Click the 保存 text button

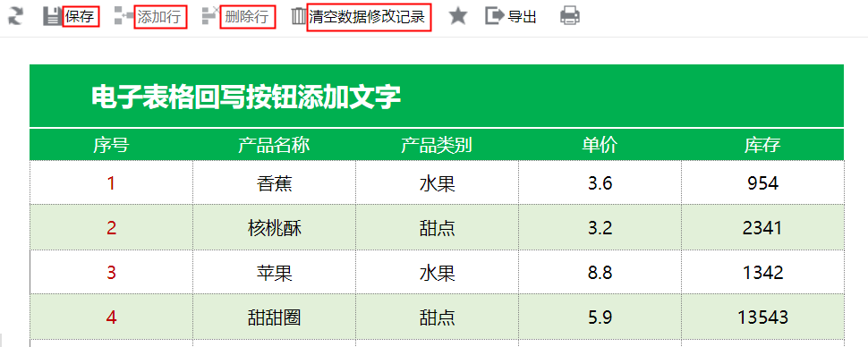tap(81, 17)
